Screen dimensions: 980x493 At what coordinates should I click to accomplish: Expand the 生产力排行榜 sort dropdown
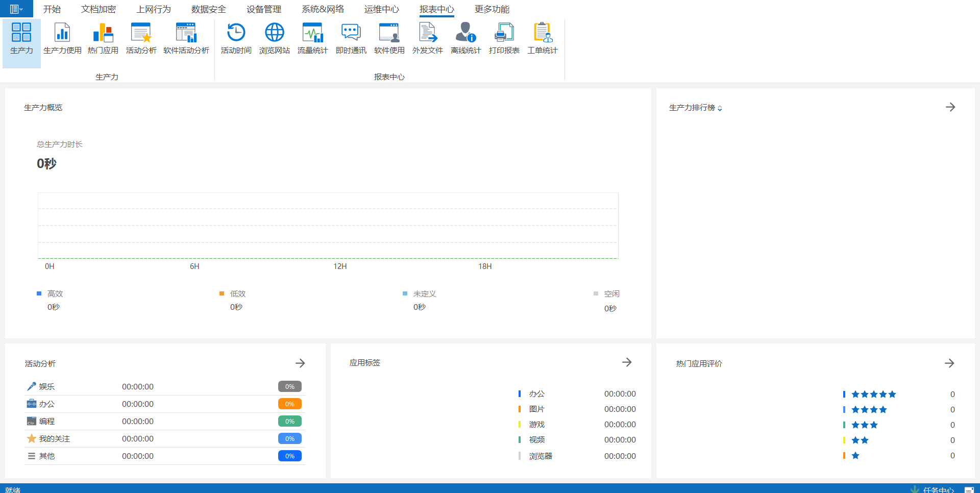click(720, 108)
